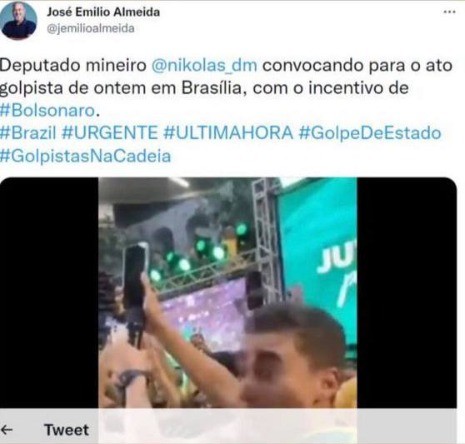The image size is (465, 444).
Task: Open the #URGENTE hashtag
Action: (x=110, y=133)
